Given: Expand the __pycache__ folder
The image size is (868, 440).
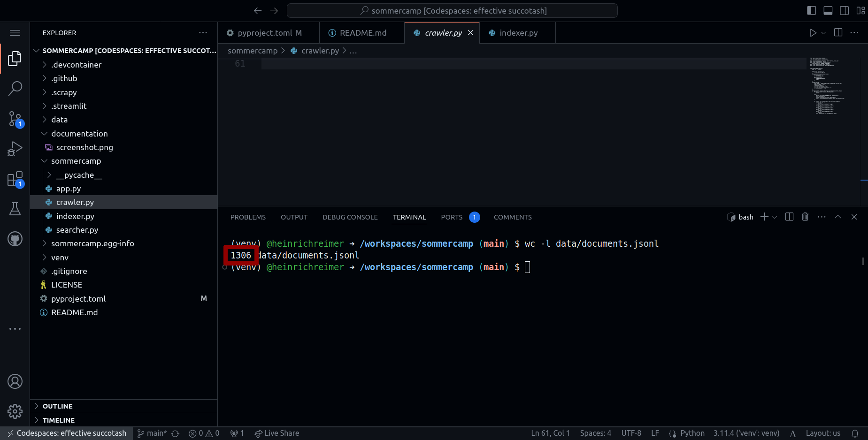Looking at the screenshot, I should pyautogui.click(x=123, y=175).
